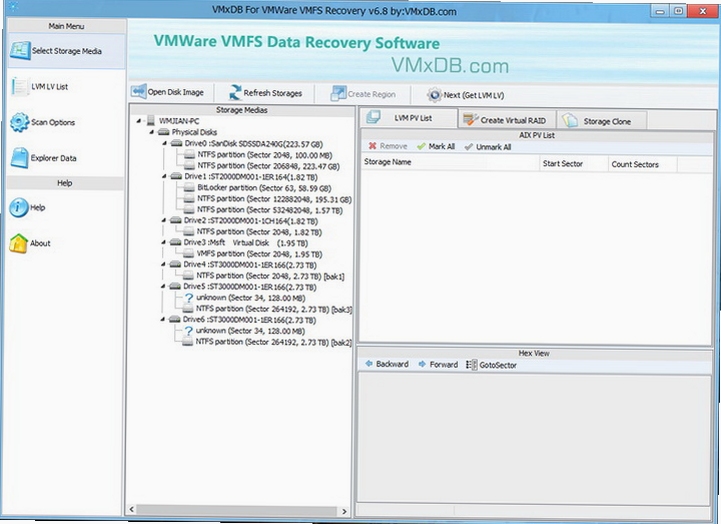Collapse the Physical Disks node
Screen dimensions: 721x524
tap(152, 132)
